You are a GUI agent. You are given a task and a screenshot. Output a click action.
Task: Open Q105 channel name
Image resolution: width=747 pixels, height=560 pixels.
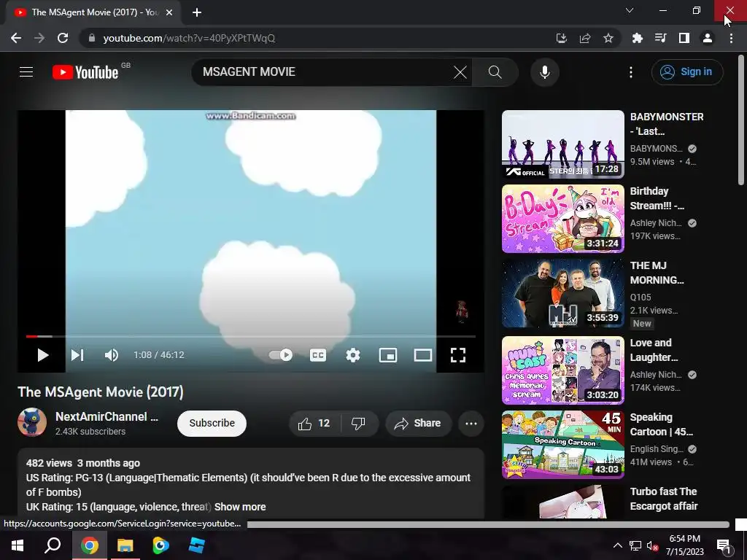point(640,297)
